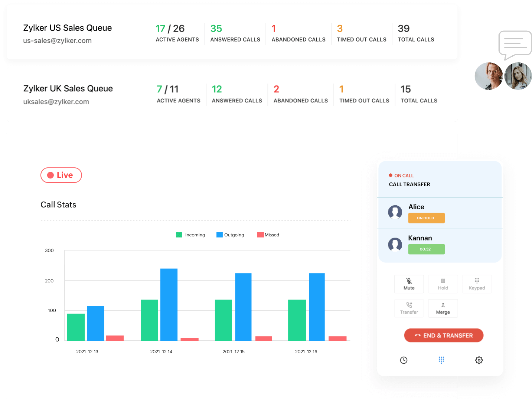Toggle the Missed legend series
The width and height of the screenshot is (532, 406).
tap(268, 235)
